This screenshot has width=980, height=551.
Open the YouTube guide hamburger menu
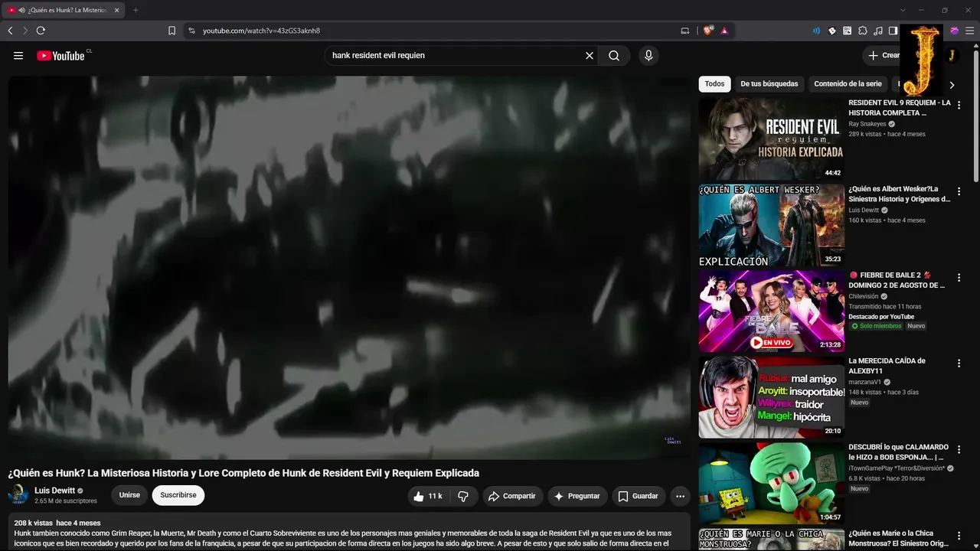pyautogui.click(x=18, y=55)
